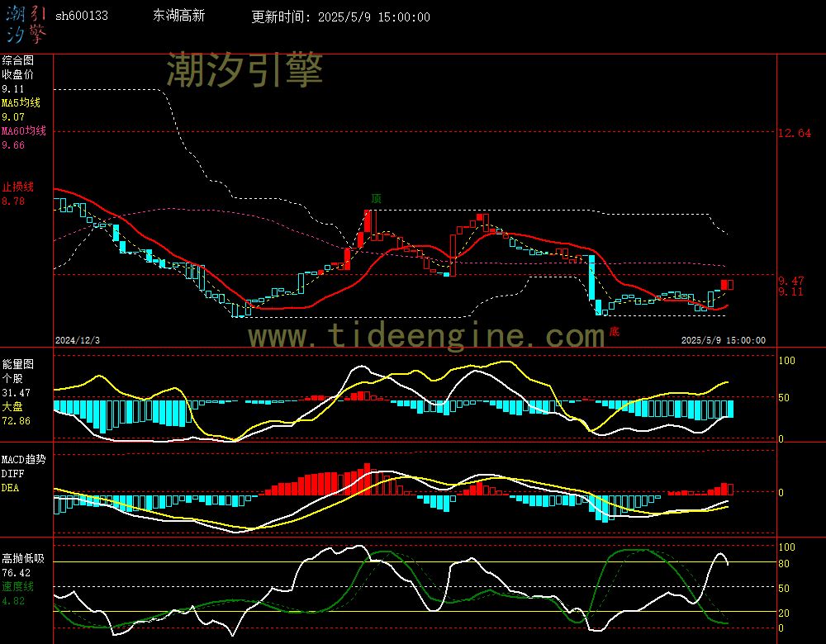The height and width of the screenshot is (644, 826).
Task: Click the yellow MA5均线 legend label
Action: tap(21, 102)
